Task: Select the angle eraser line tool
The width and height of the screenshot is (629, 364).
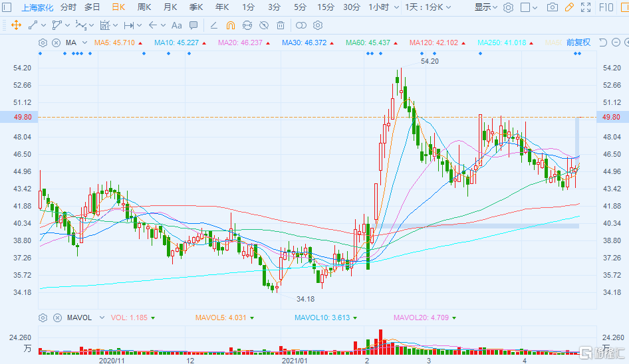Action: pos(214,25)
